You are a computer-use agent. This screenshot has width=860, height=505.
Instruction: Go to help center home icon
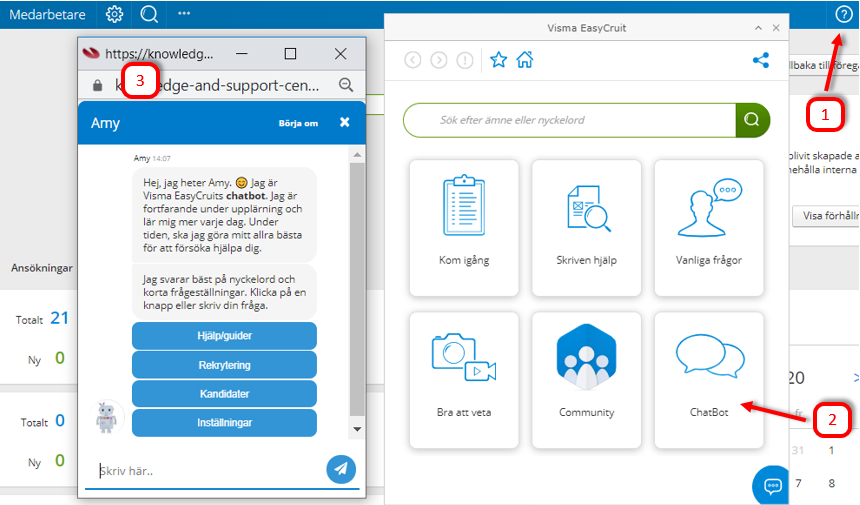tap(524, 60)
